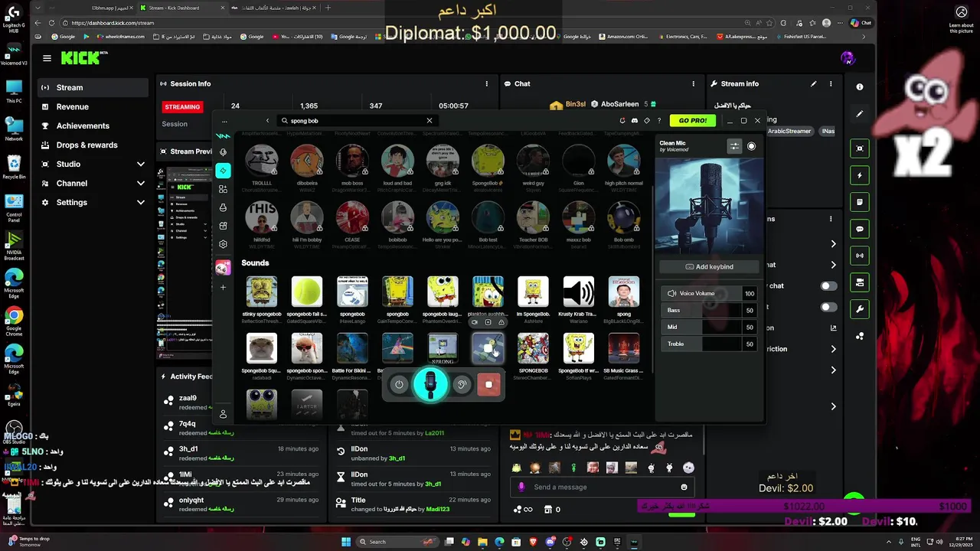The height and width of the screenshot is (551, 980).
Task: Stop all sounds with red stop button
Action: (488, 384)
